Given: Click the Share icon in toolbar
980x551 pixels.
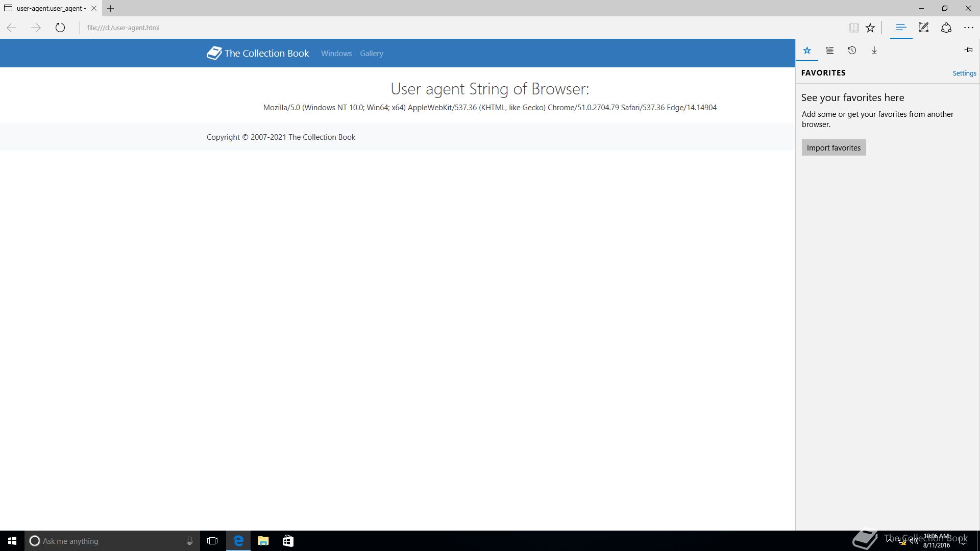Looking at the screenshot, I should coord(946,28).
